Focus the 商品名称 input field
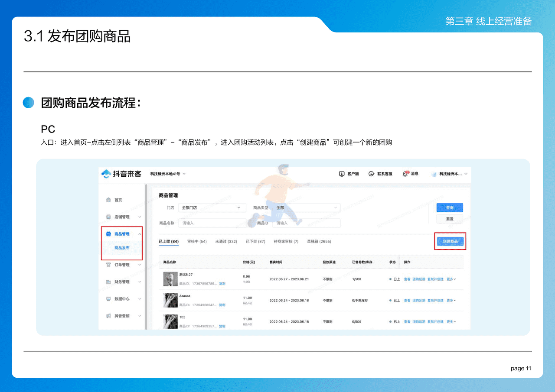Viewport: 555px width, 392px height. (x=212, y=223)
